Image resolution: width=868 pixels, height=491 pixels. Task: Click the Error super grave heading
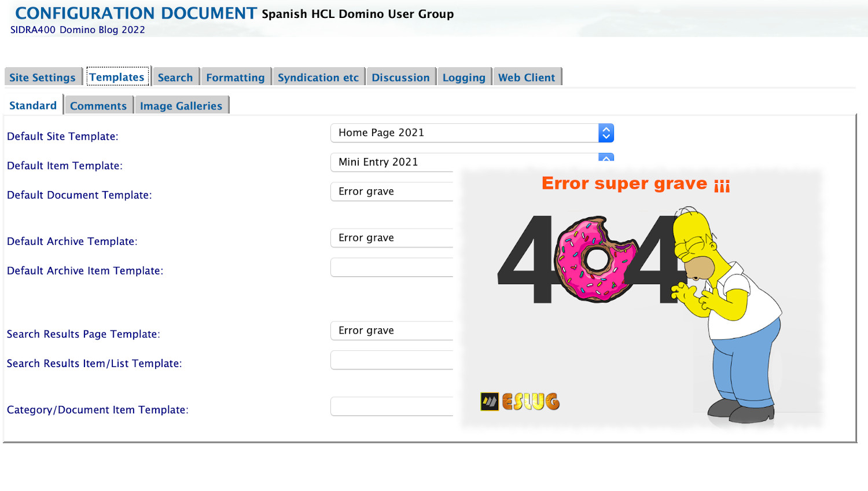(x=635, y=184)
